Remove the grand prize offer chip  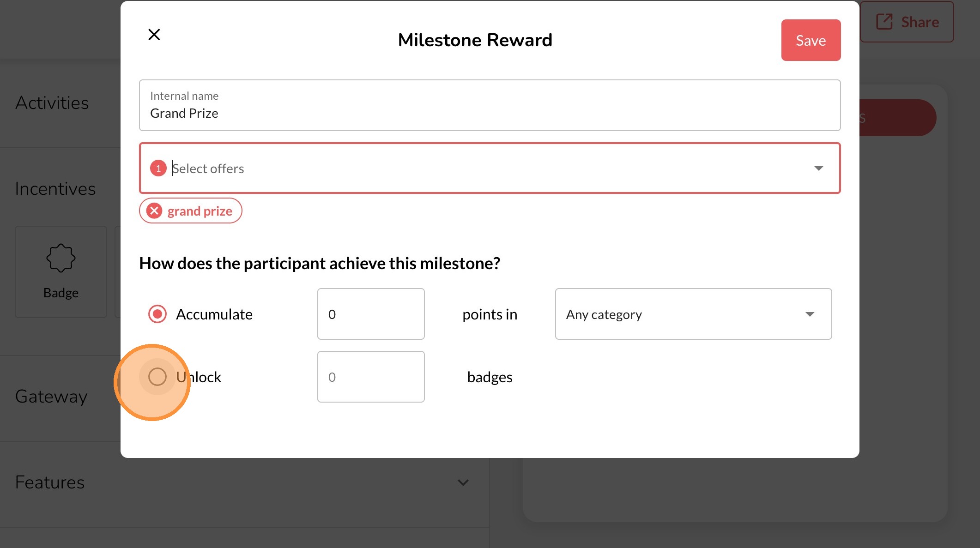154,211
